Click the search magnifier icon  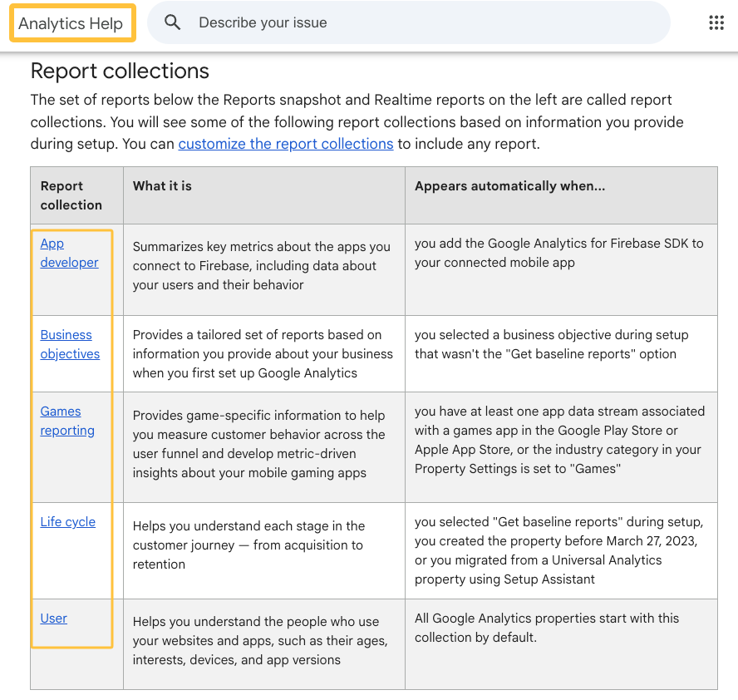pos(172,22)
